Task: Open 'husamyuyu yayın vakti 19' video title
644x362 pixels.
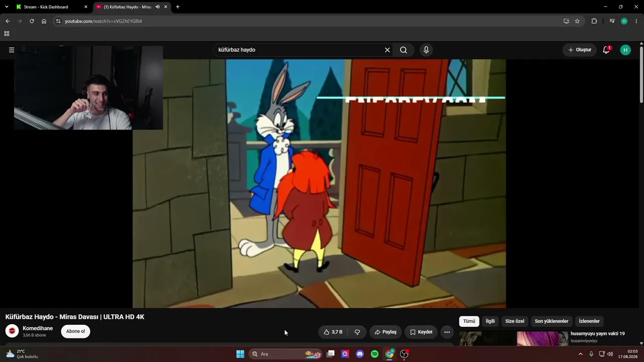Action: pos(598,333)
